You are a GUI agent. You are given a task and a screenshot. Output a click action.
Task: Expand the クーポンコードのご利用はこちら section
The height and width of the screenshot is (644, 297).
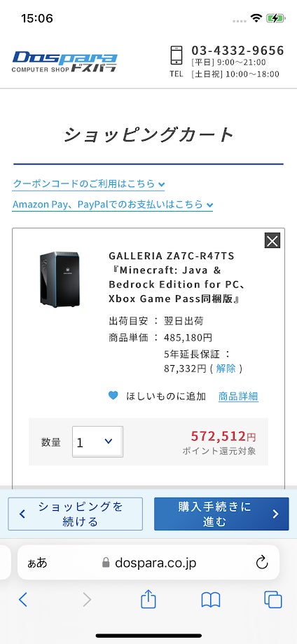coord(88,184)
